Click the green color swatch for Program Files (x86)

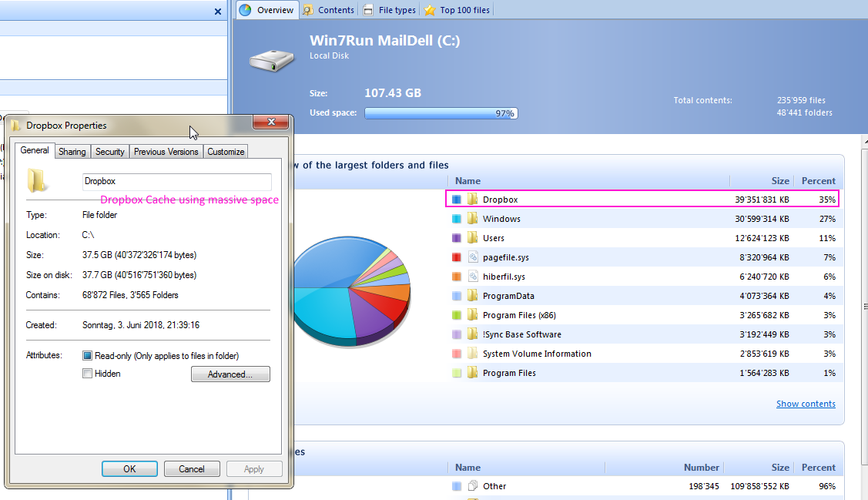click(x=456, y=315)
